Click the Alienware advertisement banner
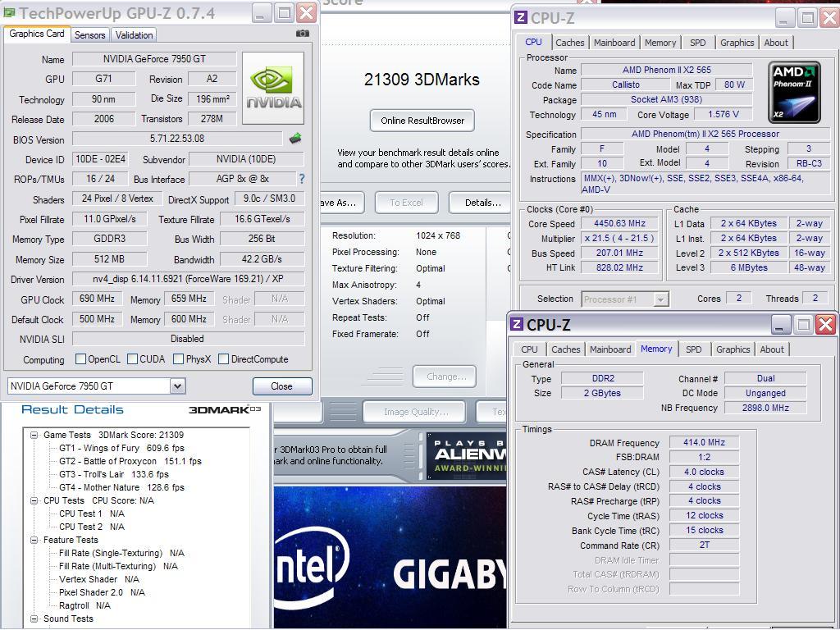The height and width of the screenshot is (630, 840). [466, 455]
